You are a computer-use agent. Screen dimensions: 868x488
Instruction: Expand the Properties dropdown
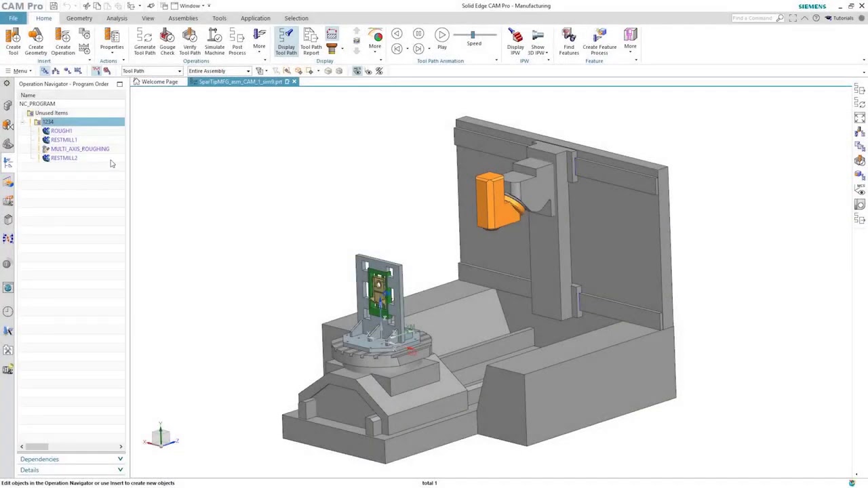[x=112, y=53]
